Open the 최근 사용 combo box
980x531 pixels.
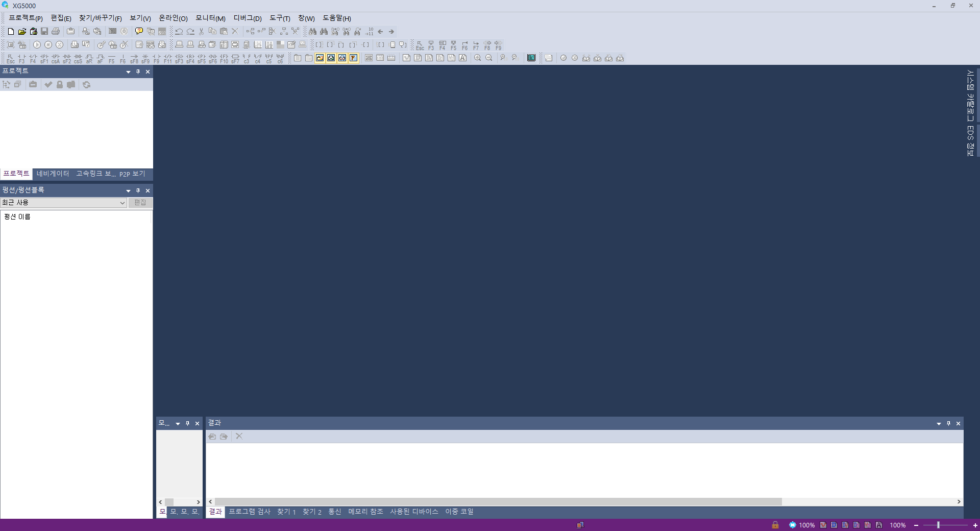pos(64,203)
